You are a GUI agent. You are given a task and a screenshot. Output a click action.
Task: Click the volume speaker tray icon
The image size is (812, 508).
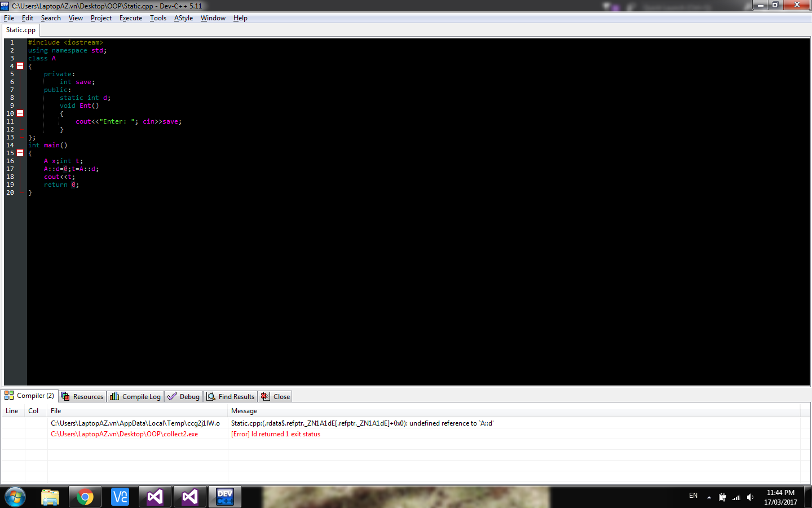(750, 497)
